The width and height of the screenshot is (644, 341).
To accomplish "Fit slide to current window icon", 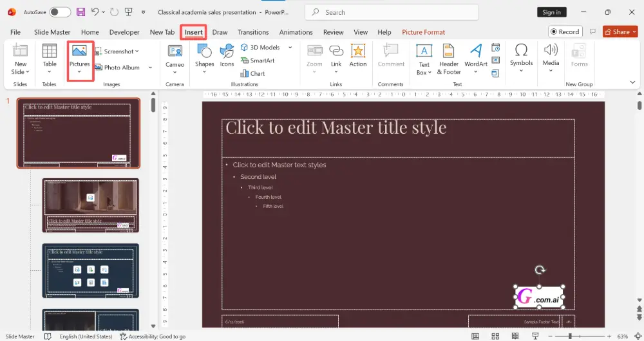I will [x=638, y=336].
